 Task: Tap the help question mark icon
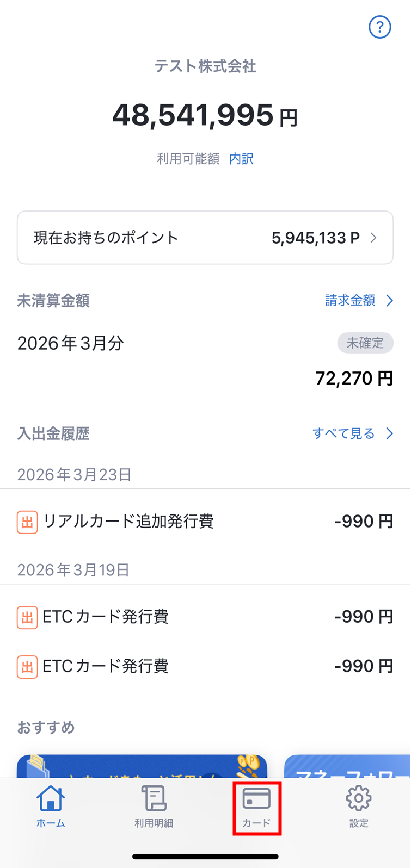coord(379,27)
